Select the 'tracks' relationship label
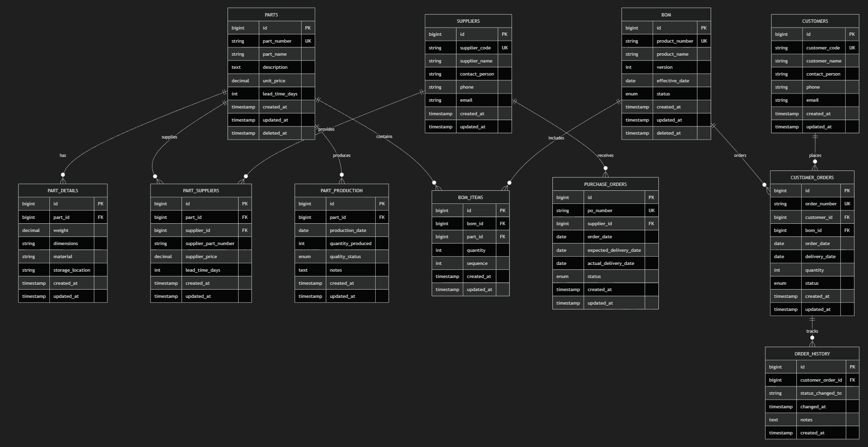868x447 pixels. [812, 331]
